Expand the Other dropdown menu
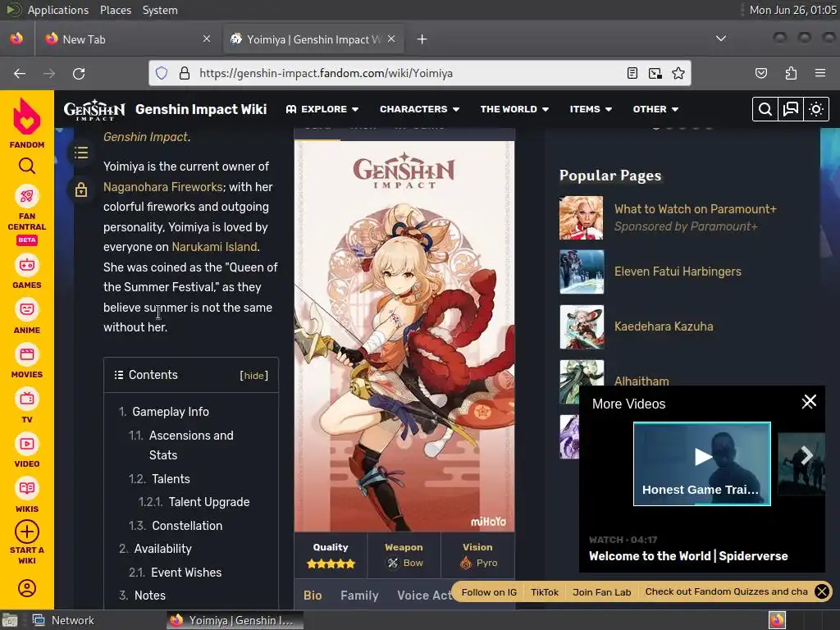Viewport: 840px width, 630px height. pos(655,109)
